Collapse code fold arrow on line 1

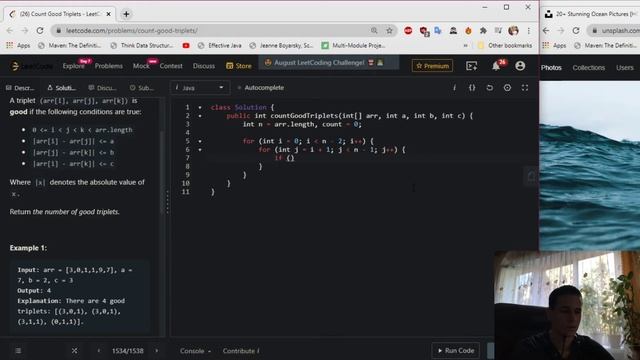pos(200,107)
